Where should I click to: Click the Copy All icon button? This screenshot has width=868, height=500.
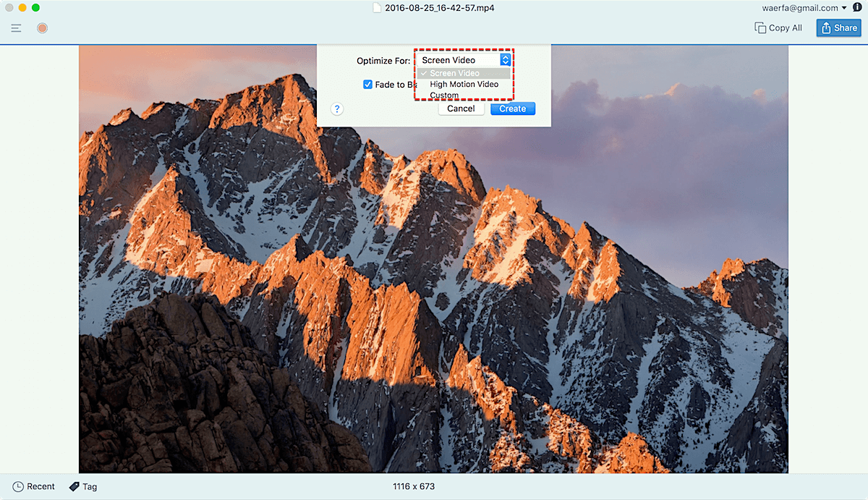tap(778, 27)
